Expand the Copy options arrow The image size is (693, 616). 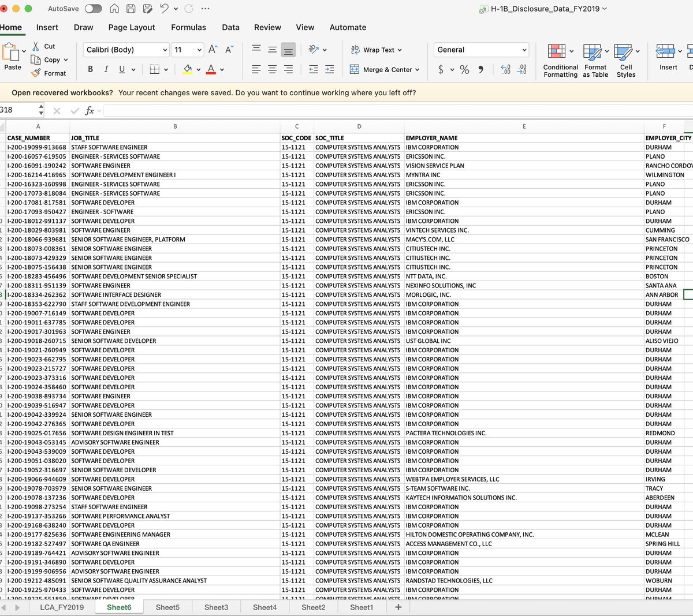click(66, 59)
